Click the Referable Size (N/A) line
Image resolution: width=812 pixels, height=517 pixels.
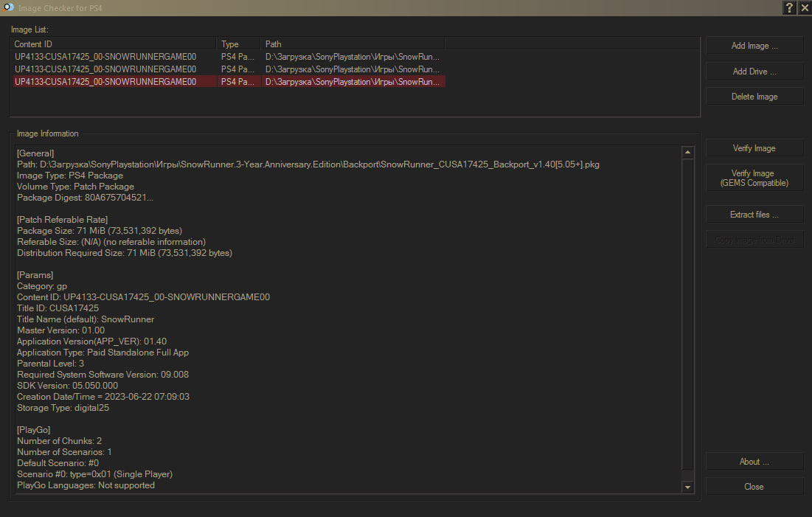(111, 242)
